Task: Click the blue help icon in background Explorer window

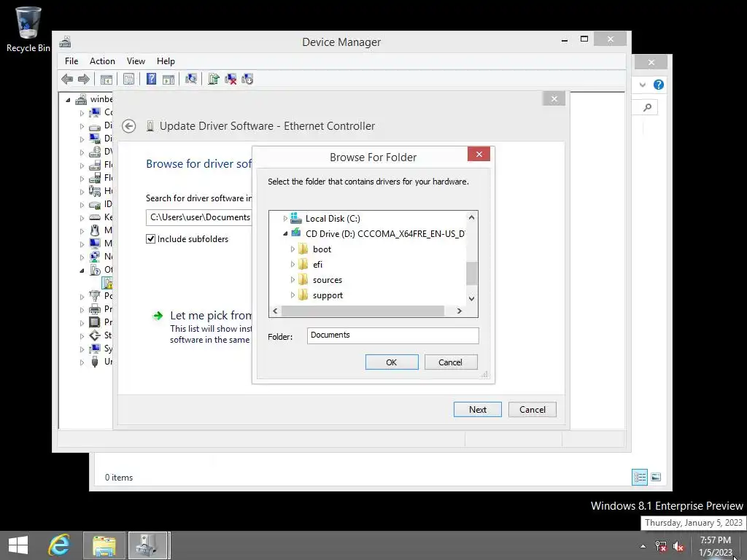Action: (659, 85)
